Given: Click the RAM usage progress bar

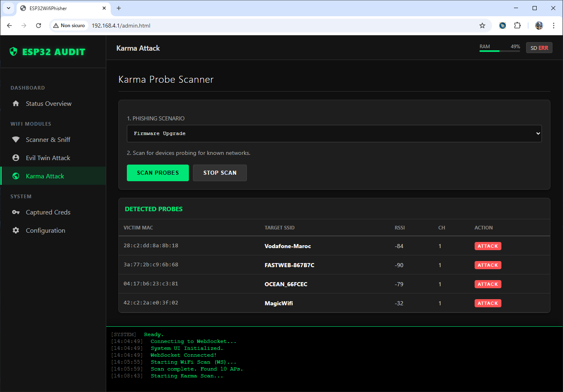Looking at the screenshot, I should coord(500,51).
